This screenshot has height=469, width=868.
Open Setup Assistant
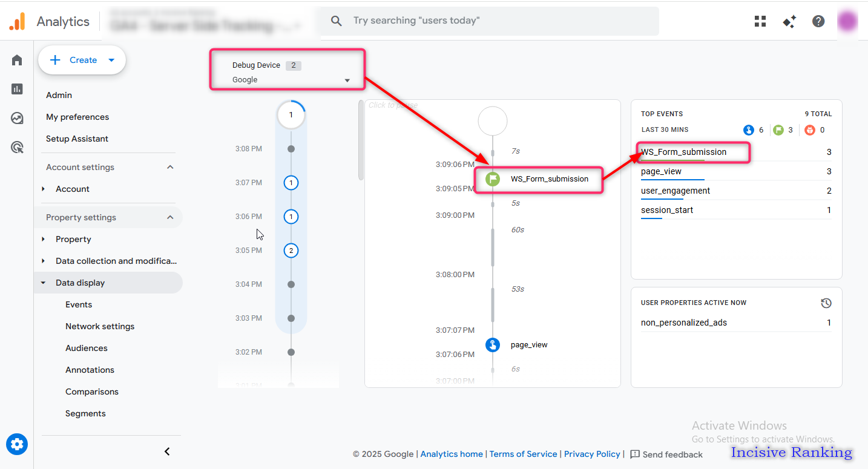click(77, 139)
